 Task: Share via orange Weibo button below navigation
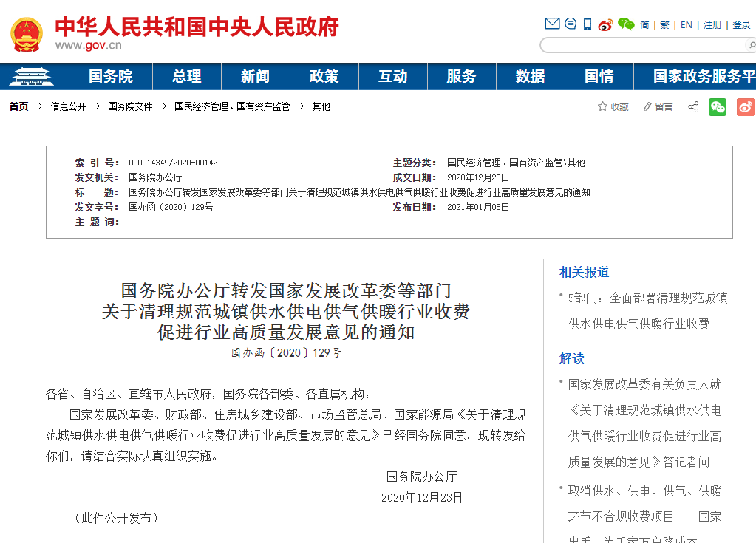(745, 107)
